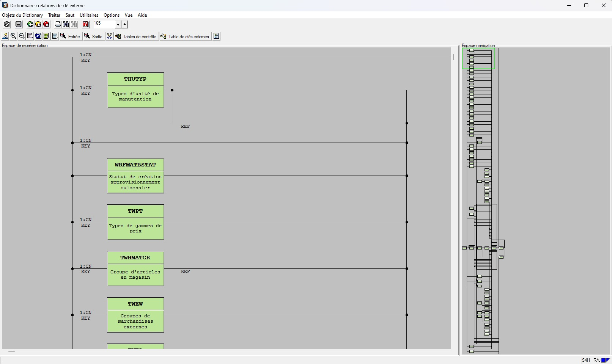612x364 pixels.
Task: Click the binoculars find icon
Action: [66, 24]
